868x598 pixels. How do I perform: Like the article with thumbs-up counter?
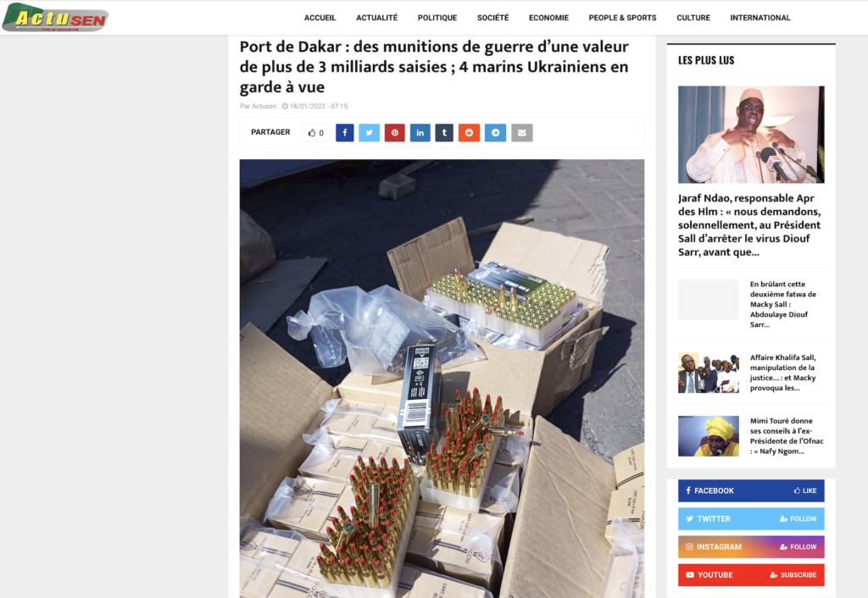316,133
